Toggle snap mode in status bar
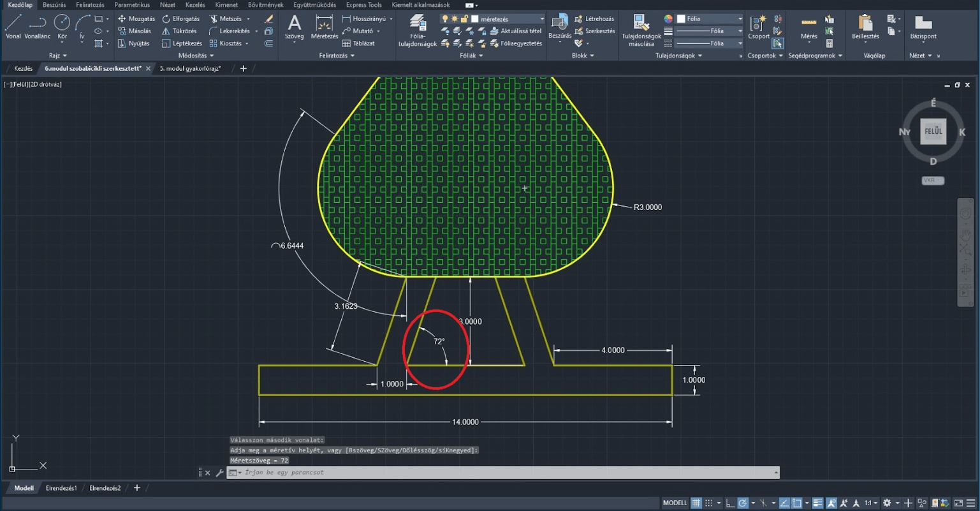The width and height of the screenshot is (980, 511). (x=708, y=503)
